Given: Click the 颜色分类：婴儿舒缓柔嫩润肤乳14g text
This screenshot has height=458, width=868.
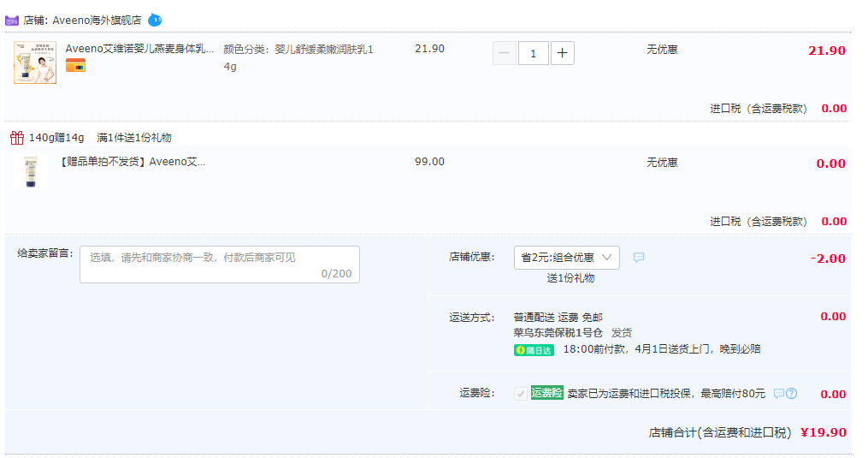Looking at the screenshot, I should pyautogui.click(x=298, y=57).
